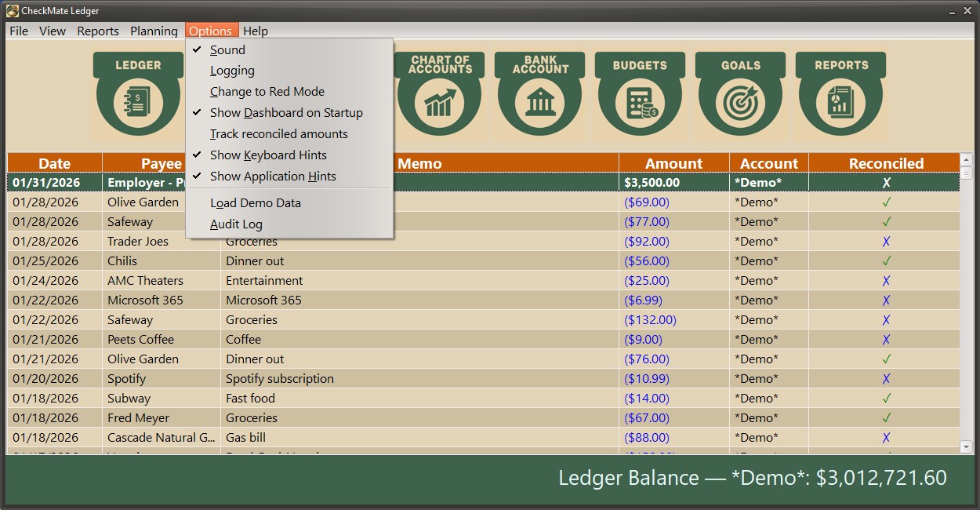The image size is (980, 510).
Task: Open the Budgets calculator icon
Action: click(641, 93)
